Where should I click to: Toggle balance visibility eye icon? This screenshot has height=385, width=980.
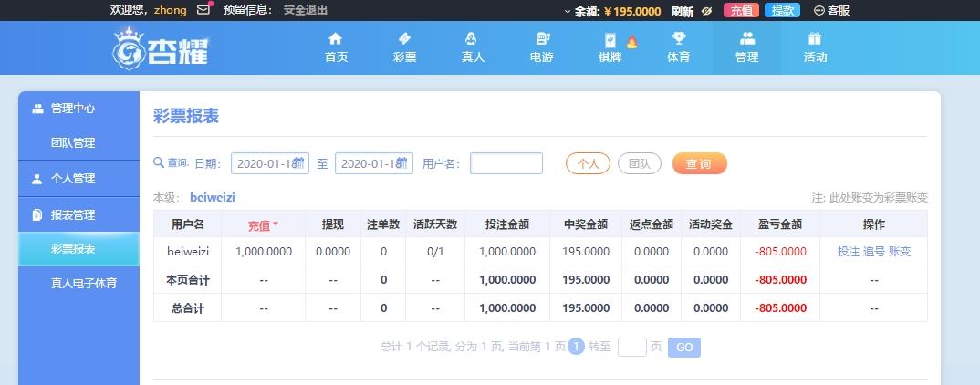pyautogui.click(x=707, y=11)
